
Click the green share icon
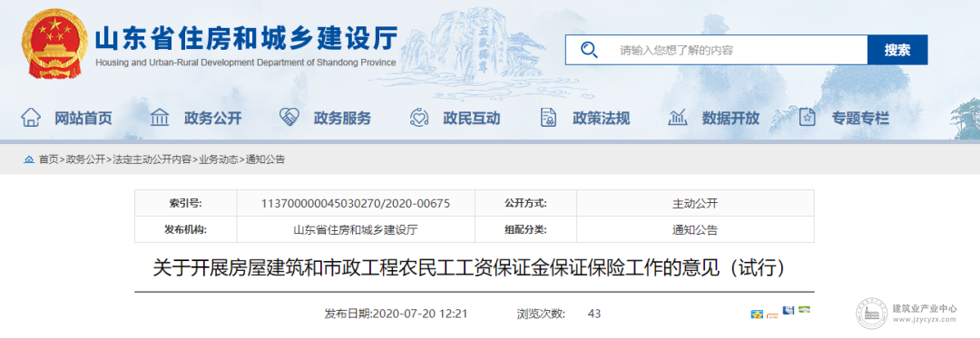[x=804, y=309]
